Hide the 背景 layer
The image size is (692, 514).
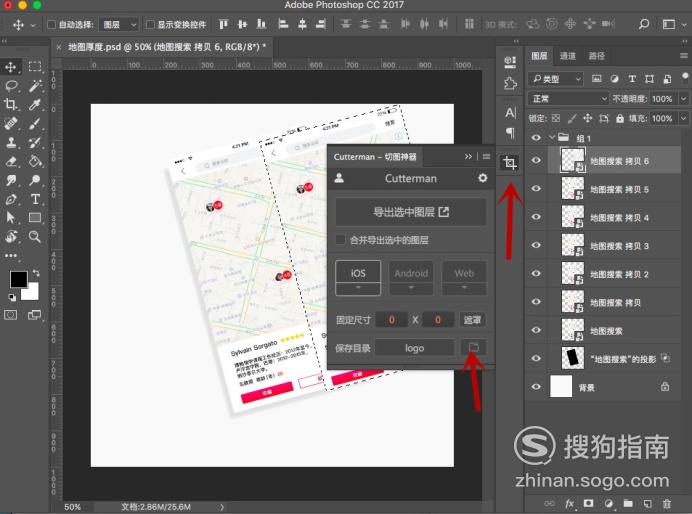pos(536,387)
